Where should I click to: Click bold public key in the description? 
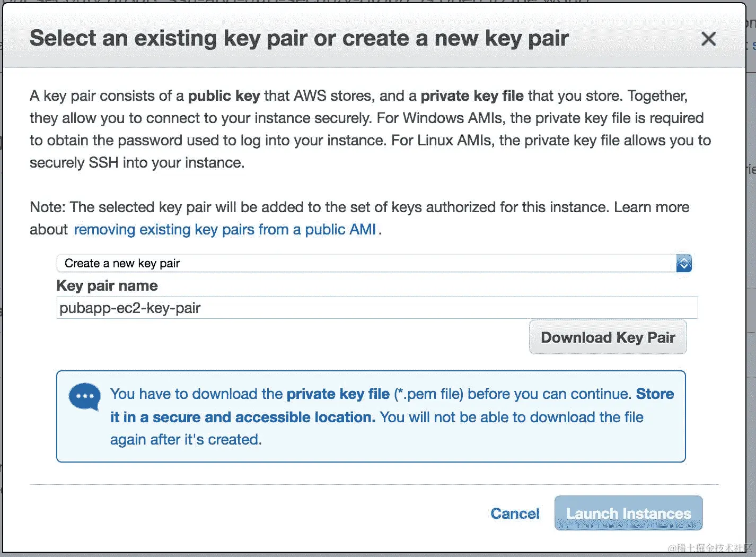coord(224,96)
